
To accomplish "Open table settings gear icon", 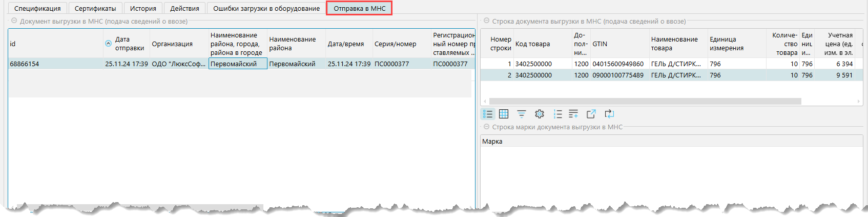I will (x=539, y=114).
